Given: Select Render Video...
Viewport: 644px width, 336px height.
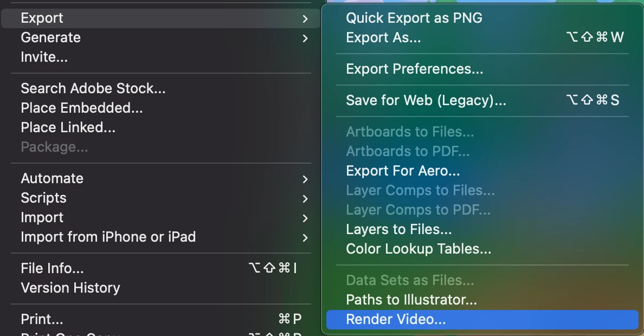Looking at the screenshot, I should pos(482,320).
